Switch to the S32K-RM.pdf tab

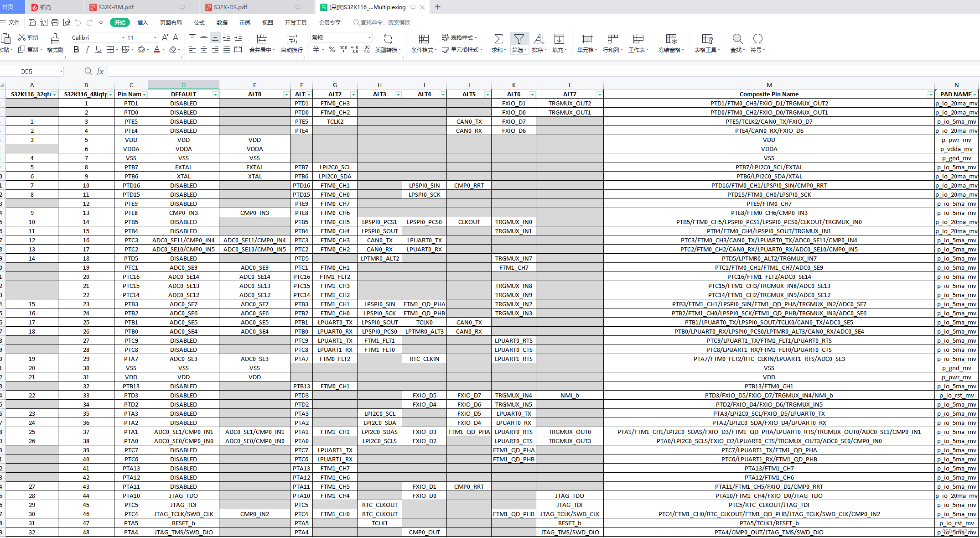point(116,7)
